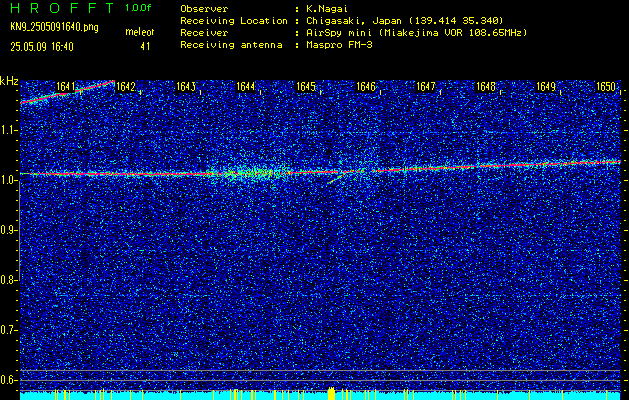This screenshot has height=400, width=629.
Task: Click the "kHz" axis unit label
Action: click(9, 81)
